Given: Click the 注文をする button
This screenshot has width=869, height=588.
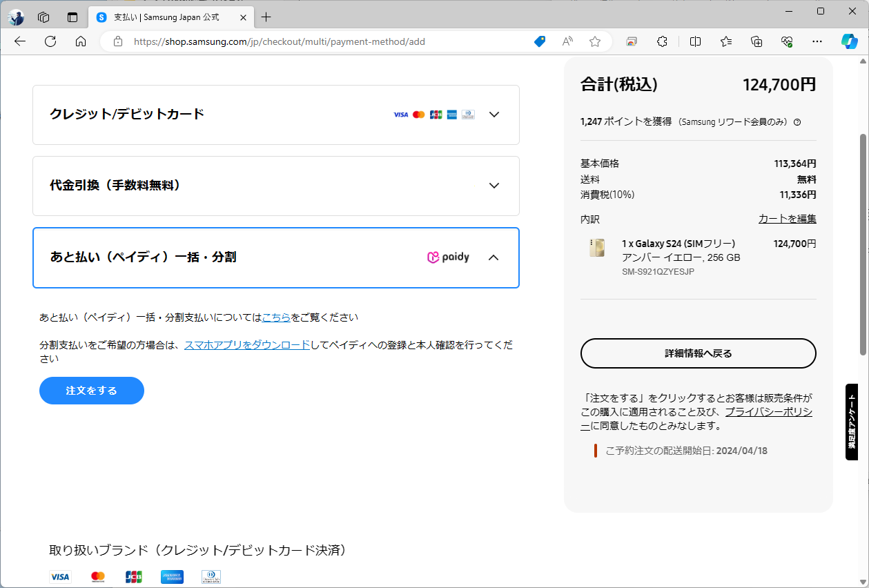Looking at the screenshot, I should [x=92, y=391].
